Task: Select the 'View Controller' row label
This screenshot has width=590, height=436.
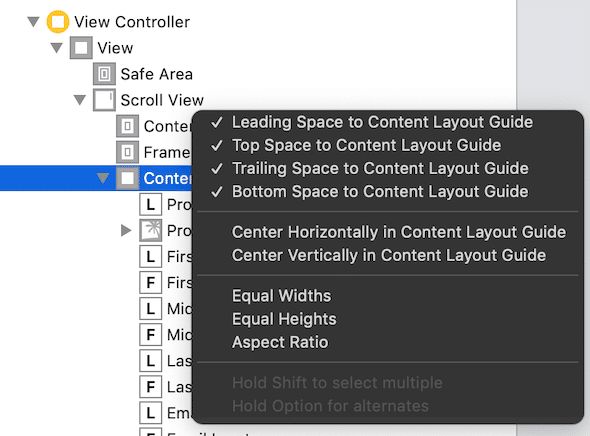Action: 132,22
